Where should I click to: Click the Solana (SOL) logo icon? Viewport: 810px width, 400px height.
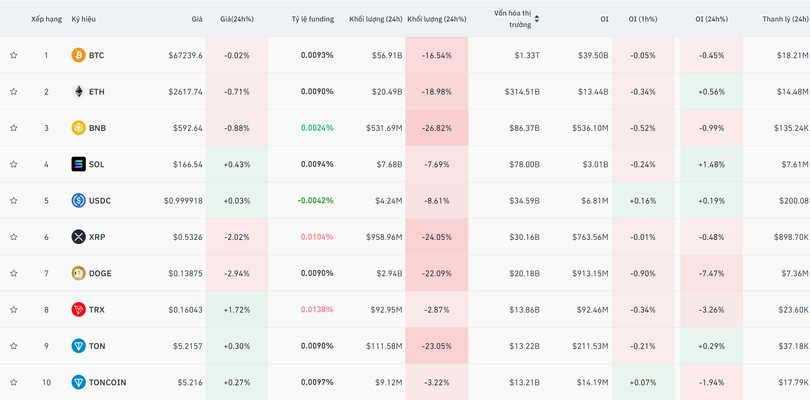point(79,164)
